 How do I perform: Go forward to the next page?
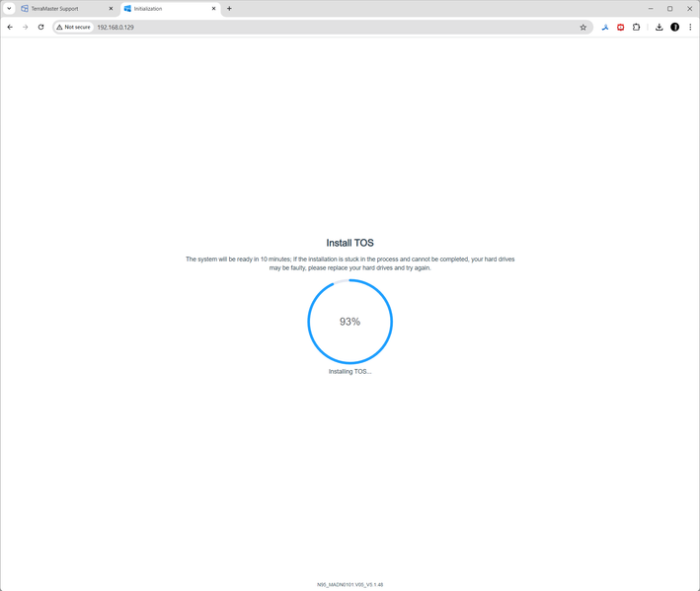26,28
